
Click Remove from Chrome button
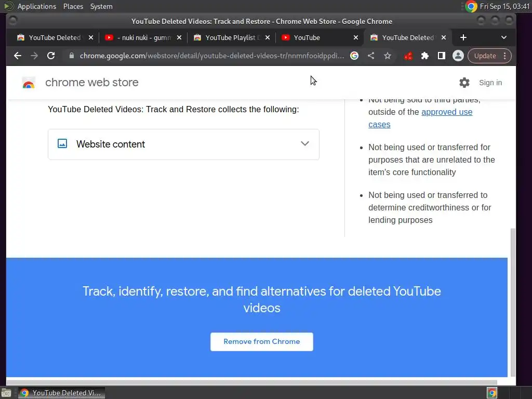coord(262,342)
